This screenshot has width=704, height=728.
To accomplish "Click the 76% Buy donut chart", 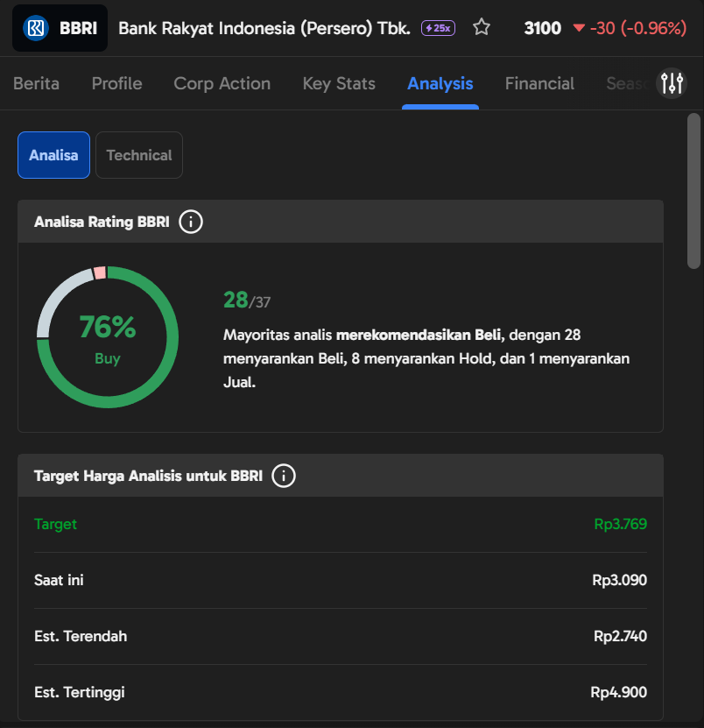I will 108,337.
